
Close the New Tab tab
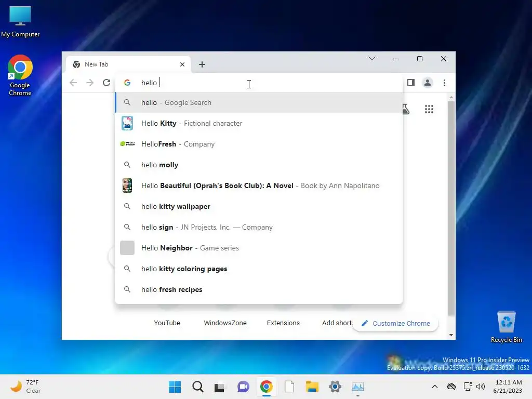pyautogui.click(x=182, y=64)
